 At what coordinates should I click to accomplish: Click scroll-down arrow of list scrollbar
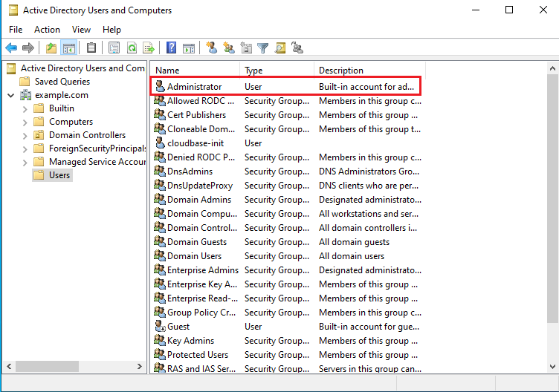pos(552,366)
